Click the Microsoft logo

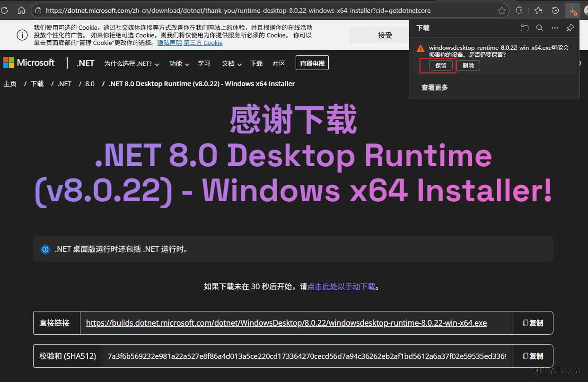coord(29,62)
